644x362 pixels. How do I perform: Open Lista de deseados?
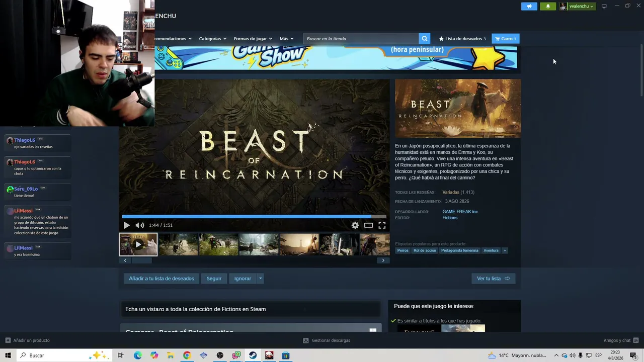pos(462,39)
